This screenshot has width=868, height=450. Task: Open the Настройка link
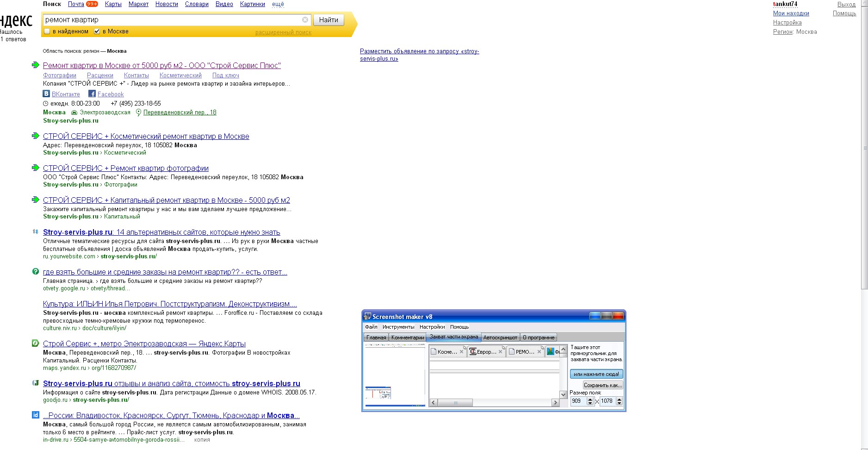click(x=787, y=23)
